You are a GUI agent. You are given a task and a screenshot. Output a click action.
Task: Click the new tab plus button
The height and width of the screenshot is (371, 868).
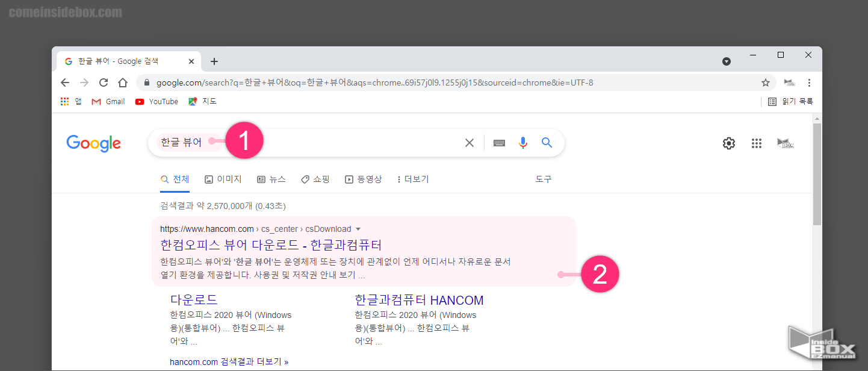pyautogui.click(x=214, y=61)
